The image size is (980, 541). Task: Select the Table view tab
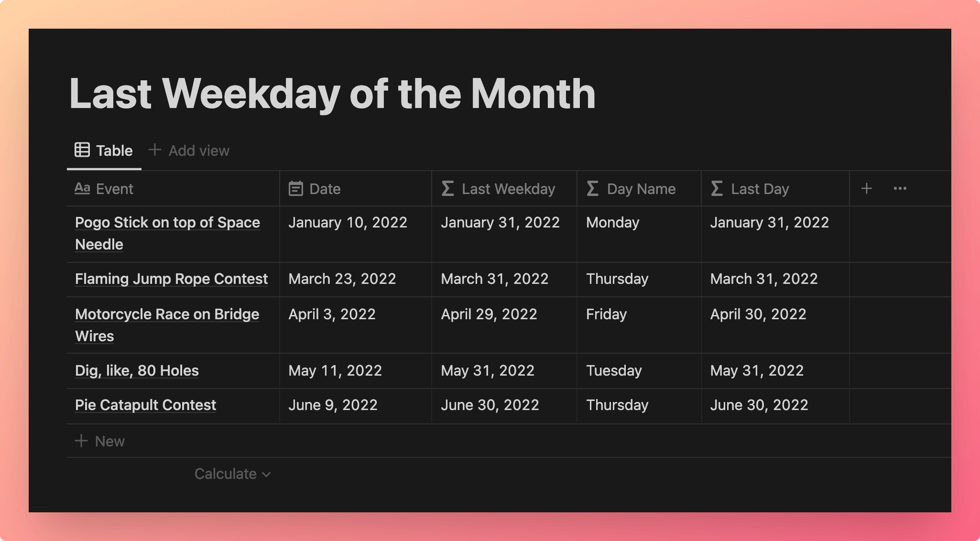[x=104, y=151]
